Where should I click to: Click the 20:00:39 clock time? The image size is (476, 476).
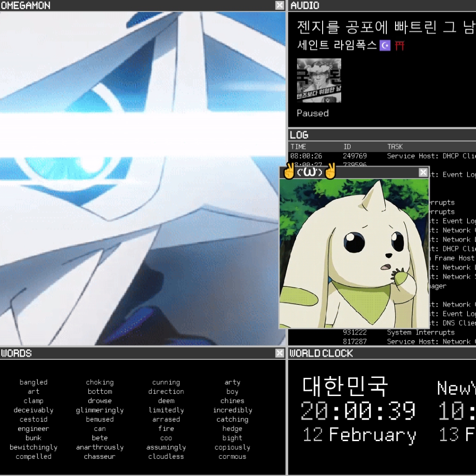(358, 411)
